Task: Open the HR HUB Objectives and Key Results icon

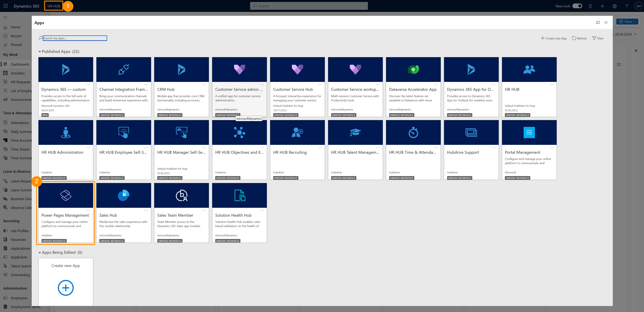Action: 239,132
